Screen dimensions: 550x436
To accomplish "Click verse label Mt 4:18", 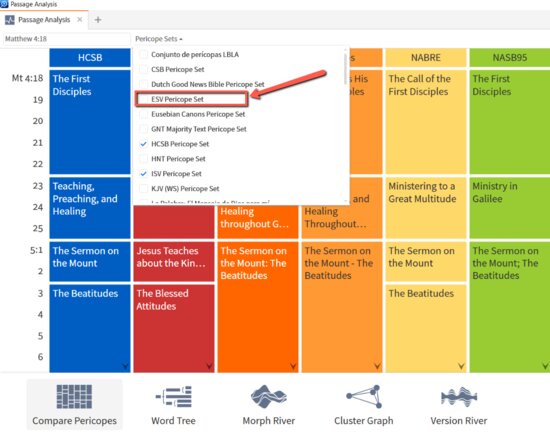I will (x=27, y=78).
